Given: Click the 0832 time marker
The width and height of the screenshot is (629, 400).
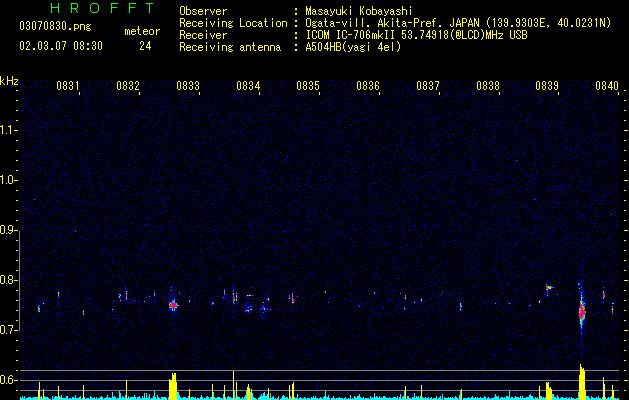Looking at the screenshot, I should tap(128, 86).
